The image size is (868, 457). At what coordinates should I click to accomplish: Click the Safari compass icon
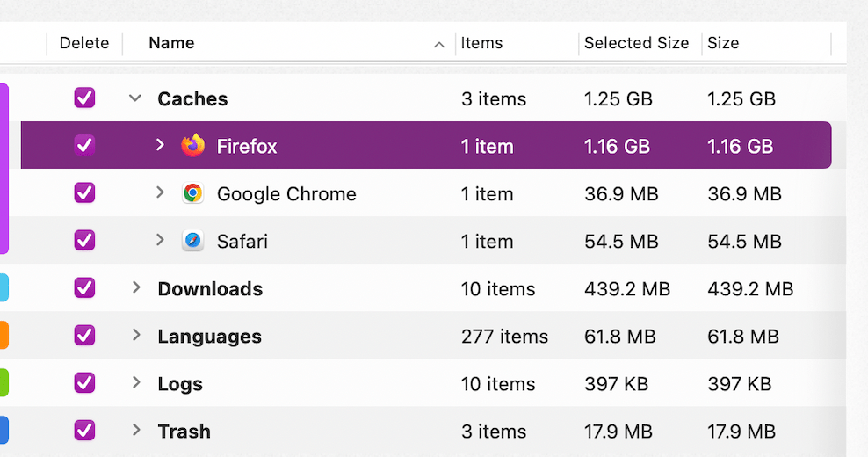[193, 240]
